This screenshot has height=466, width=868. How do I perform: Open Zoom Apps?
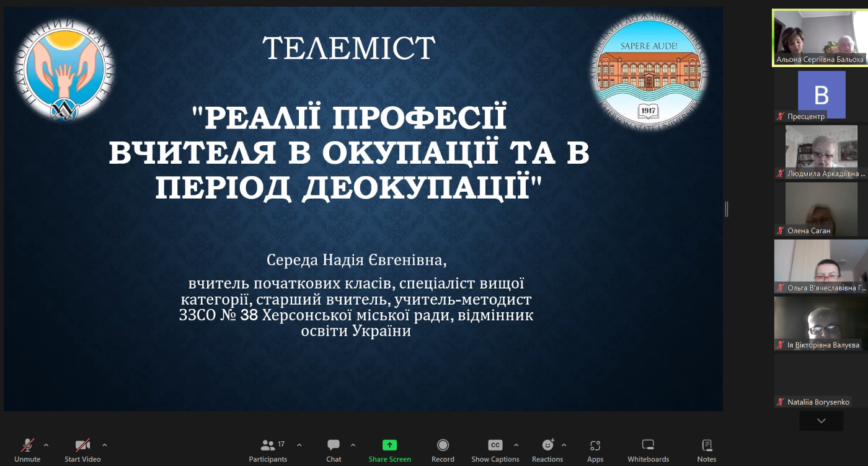click(x=595, y=450)
